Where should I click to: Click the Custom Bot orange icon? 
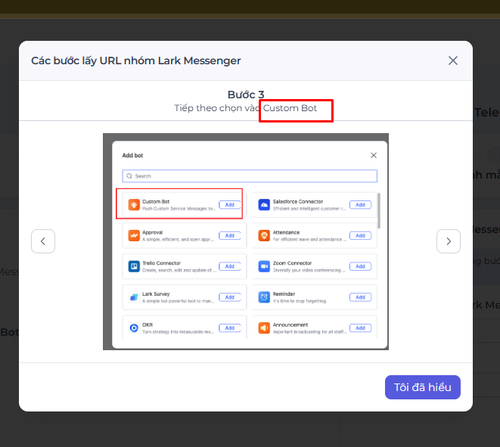pos(134,205)
